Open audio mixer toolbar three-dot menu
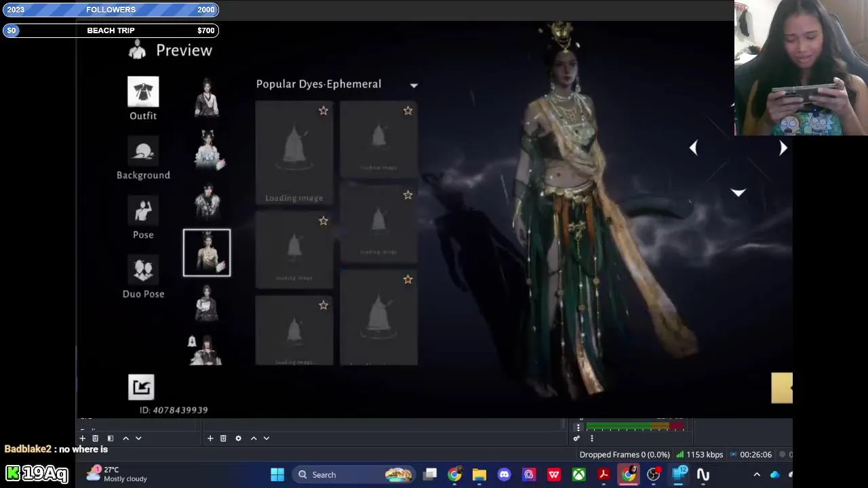This screenshot has width=868, height=488. point(591,439)
